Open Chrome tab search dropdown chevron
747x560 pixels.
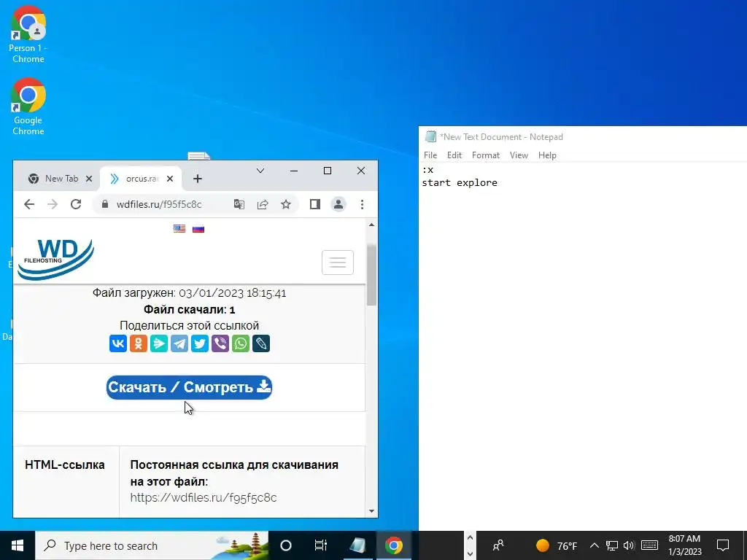pos(260,171)
